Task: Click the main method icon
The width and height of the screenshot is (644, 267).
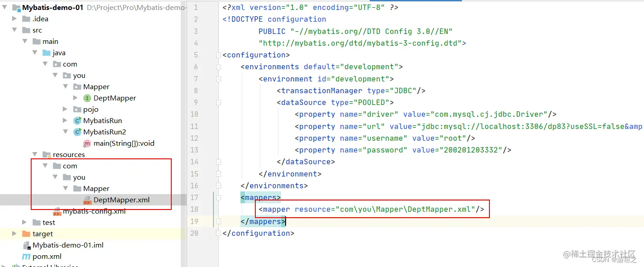Action: pyautogui.click(x=87, y=143)
